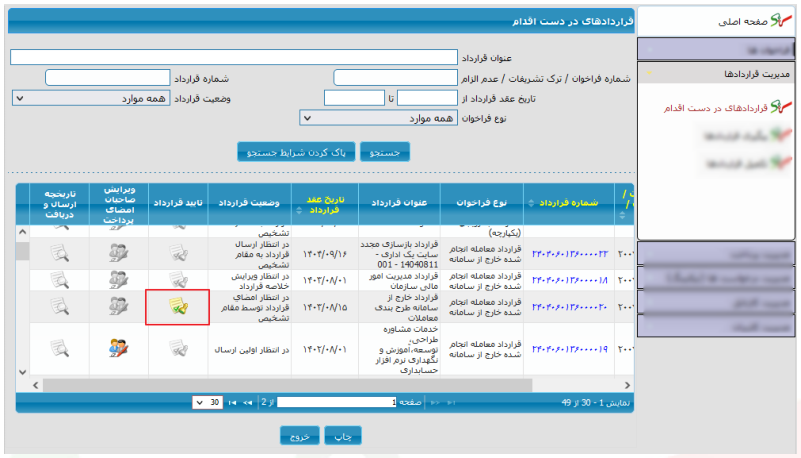Click status cell 'در انتظار اولین ارسال'
The image size is (801, 458).
pos(251,350)
